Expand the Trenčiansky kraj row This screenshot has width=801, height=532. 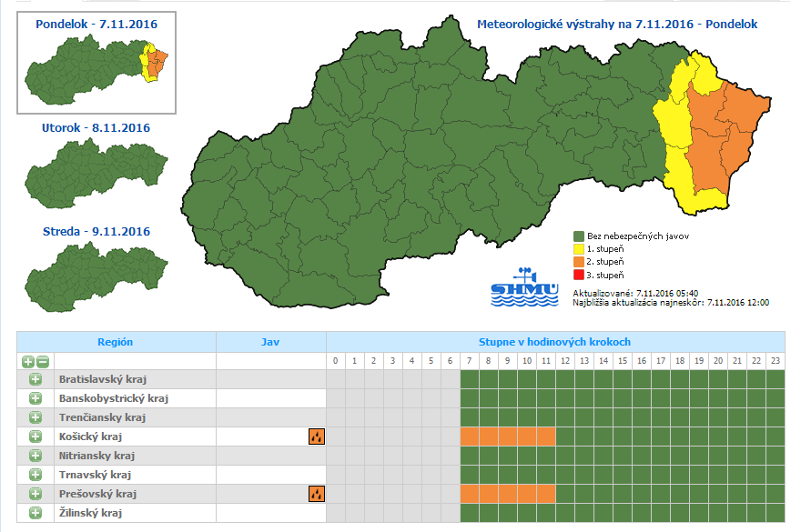click(35, 417)
